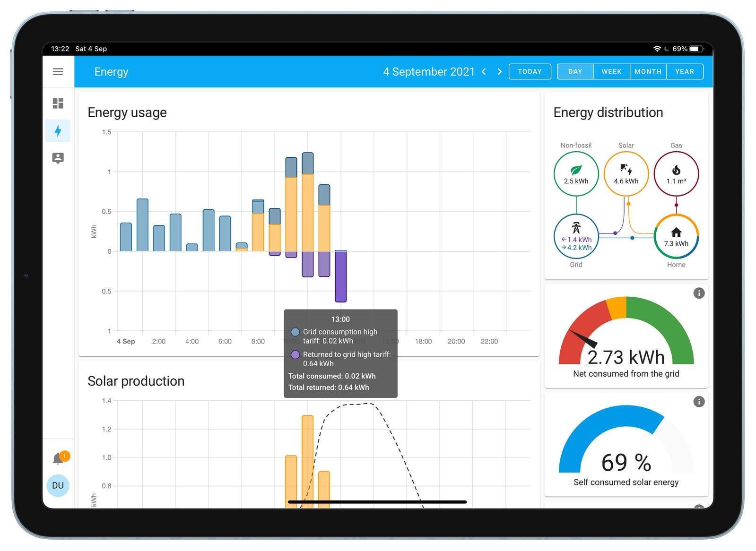The image size is (756, 551).
Task: Click the 18:00 axis label
Action: [x=423, y=341]
